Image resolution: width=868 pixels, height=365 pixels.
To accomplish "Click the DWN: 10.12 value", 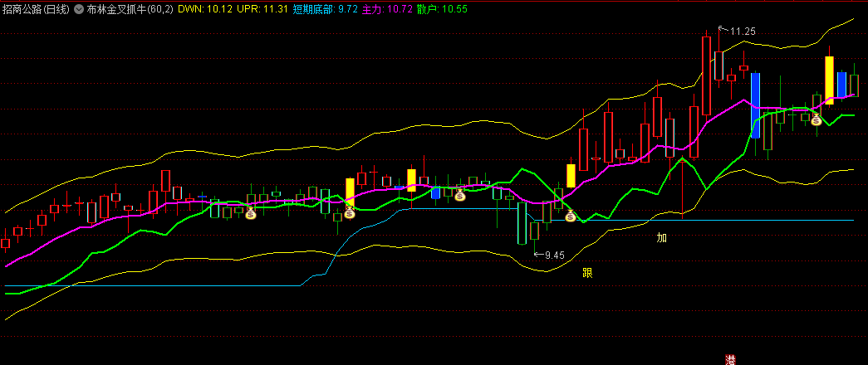I will (x=205, y=9).
